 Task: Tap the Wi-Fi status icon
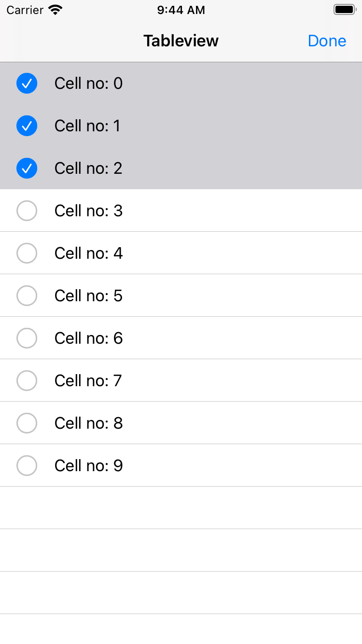pyautogui.click(x=56, y=10)
